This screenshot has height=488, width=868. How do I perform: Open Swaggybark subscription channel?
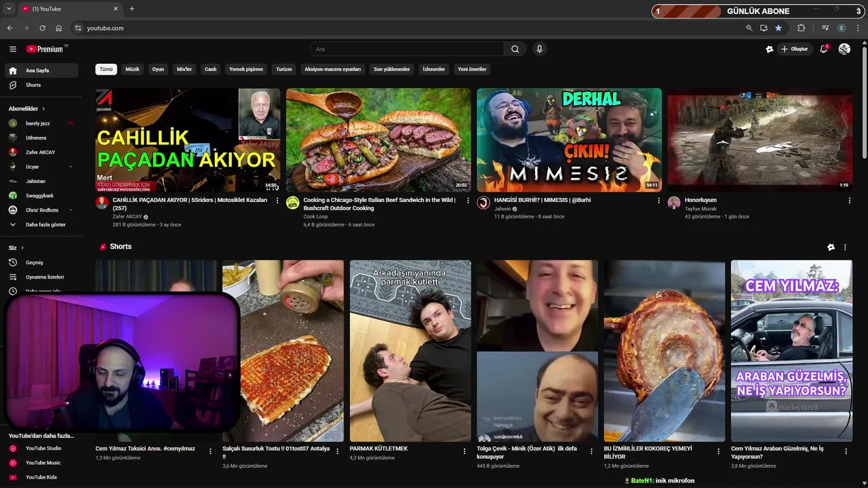coord(41,195)
